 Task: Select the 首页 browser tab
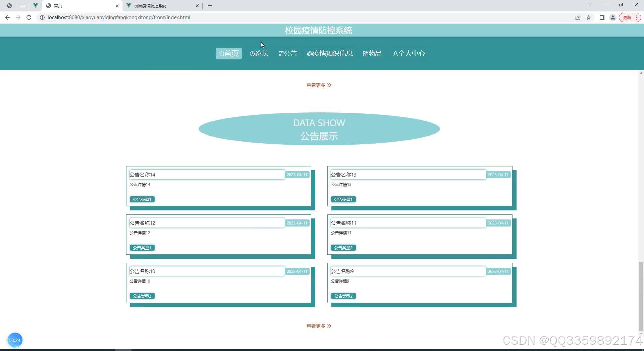tap(82, 6)
